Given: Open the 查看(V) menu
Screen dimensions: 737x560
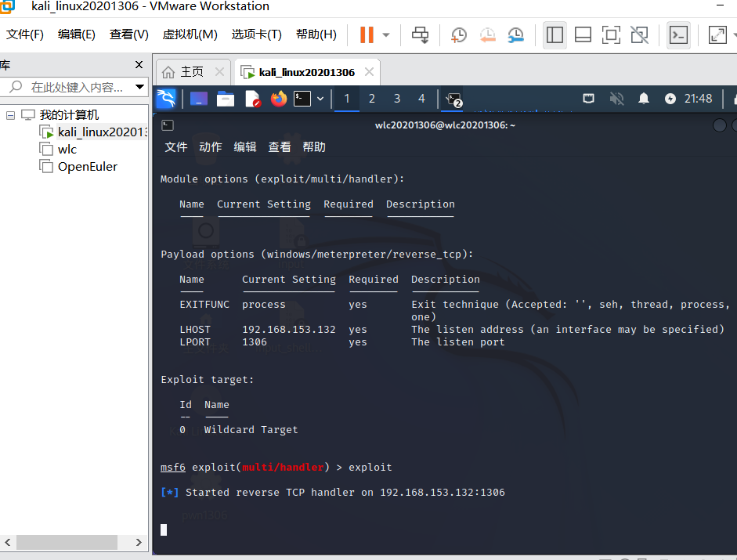Looking at the screenshot, I should (128, 34).
